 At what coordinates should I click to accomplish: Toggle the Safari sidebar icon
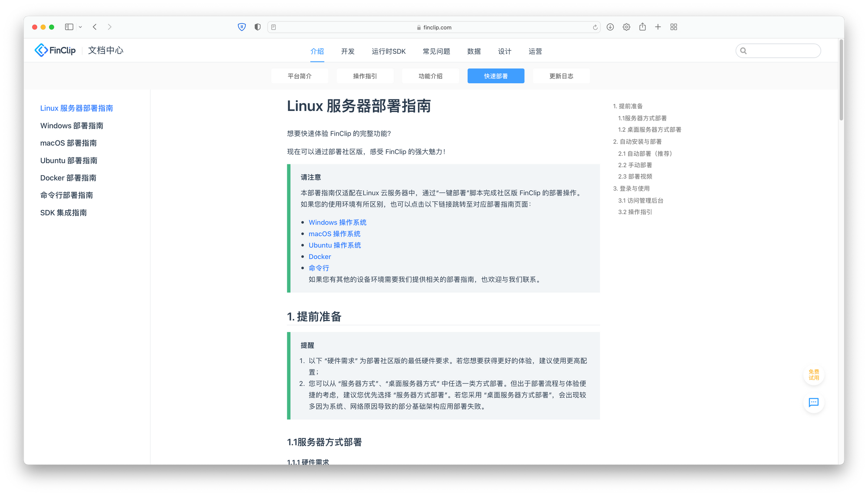pyautogui.click(x=69, y=27)
